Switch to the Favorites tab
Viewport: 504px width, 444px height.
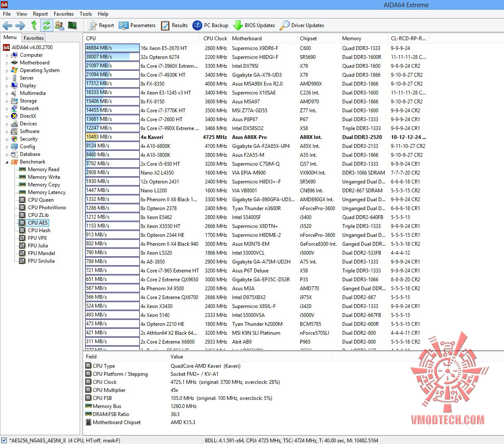pyautogui.click(x=33, y=38)
